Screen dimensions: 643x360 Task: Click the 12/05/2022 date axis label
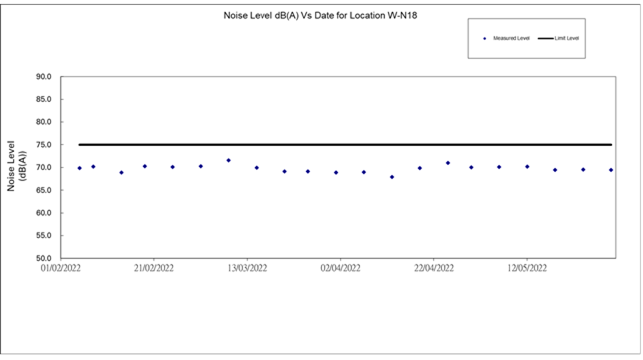click(527, 268)
